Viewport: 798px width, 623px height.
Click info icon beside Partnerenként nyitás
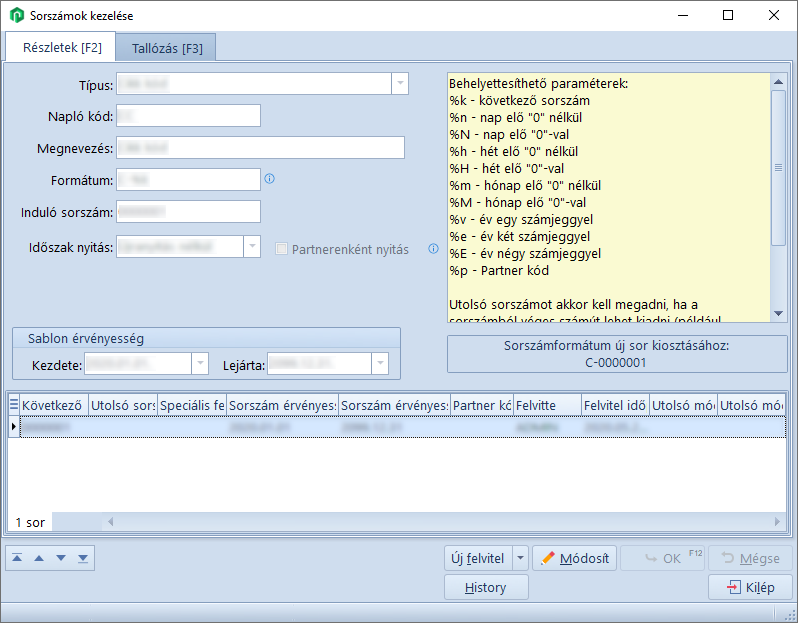click(433, 249)
